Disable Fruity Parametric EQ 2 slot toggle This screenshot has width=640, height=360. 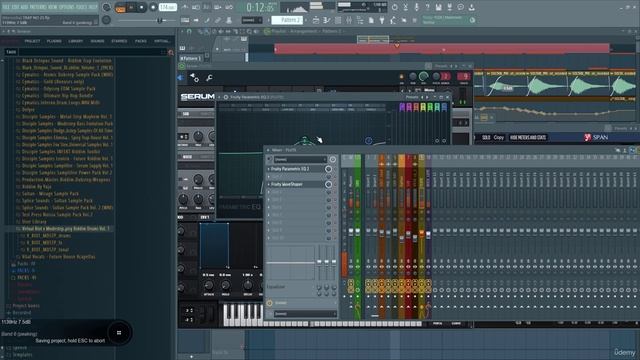pyautogui.click(x=328, y=169)
